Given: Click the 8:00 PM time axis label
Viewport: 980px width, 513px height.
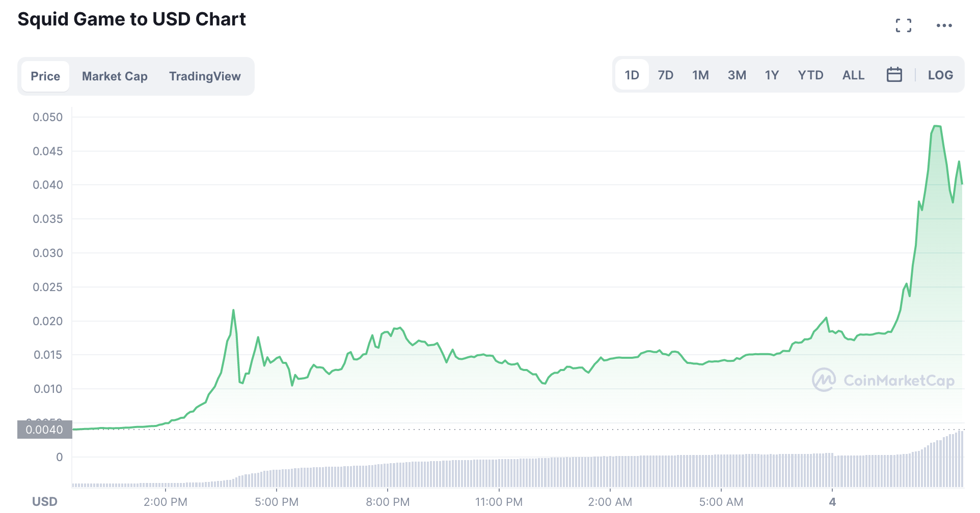Looking at the screenshot, I should [388, 502].
